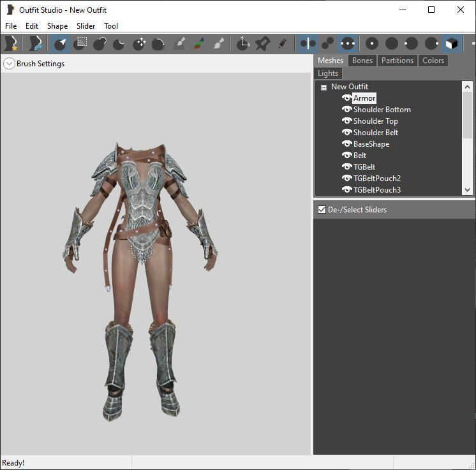Set camera to front view
Viewport: 476px width, 470px height.
(372, 43)
